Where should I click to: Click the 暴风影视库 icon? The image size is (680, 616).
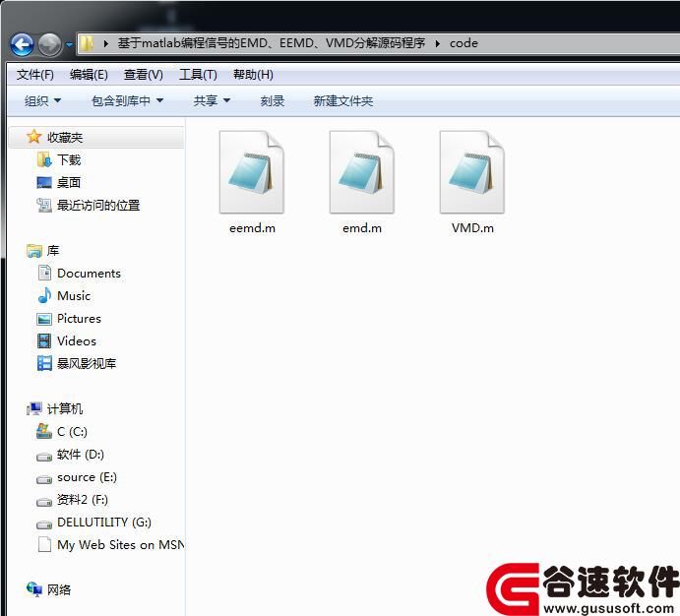click(x=44, y=363)
